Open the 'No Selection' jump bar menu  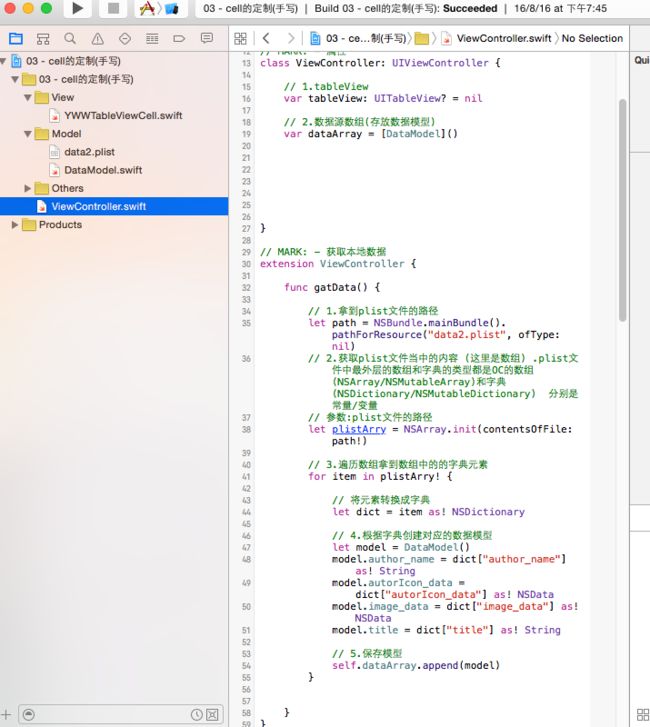592,38
